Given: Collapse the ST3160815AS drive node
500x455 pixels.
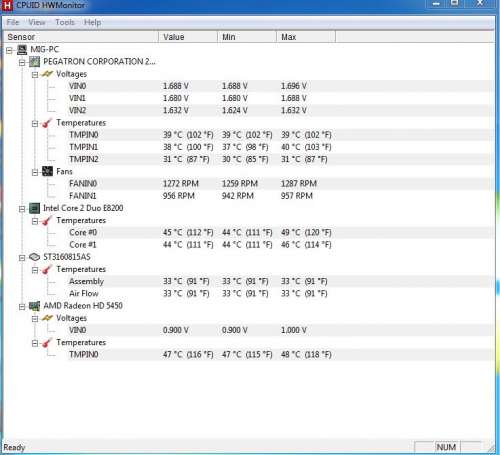Looking at the screenshot, I should [22, 258].
